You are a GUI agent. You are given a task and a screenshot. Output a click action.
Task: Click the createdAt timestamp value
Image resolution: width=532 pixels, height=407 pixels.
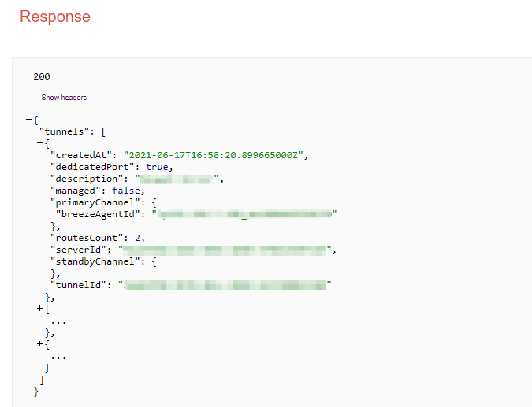pyautogui.click(x=214, y=154)
